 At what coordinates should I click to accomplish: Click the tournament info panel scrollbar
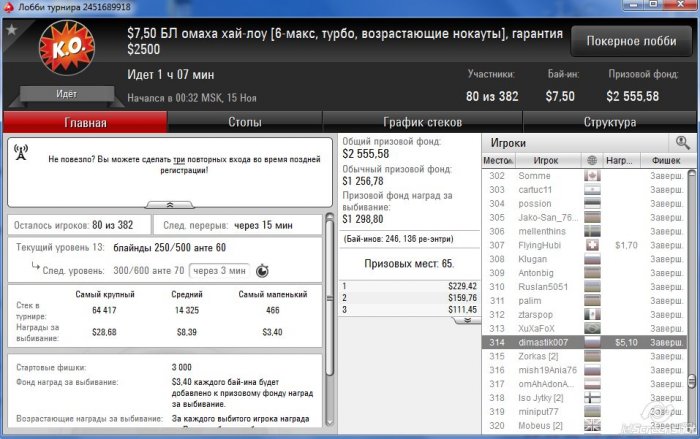pyautogui.click(x=330, y=298)
